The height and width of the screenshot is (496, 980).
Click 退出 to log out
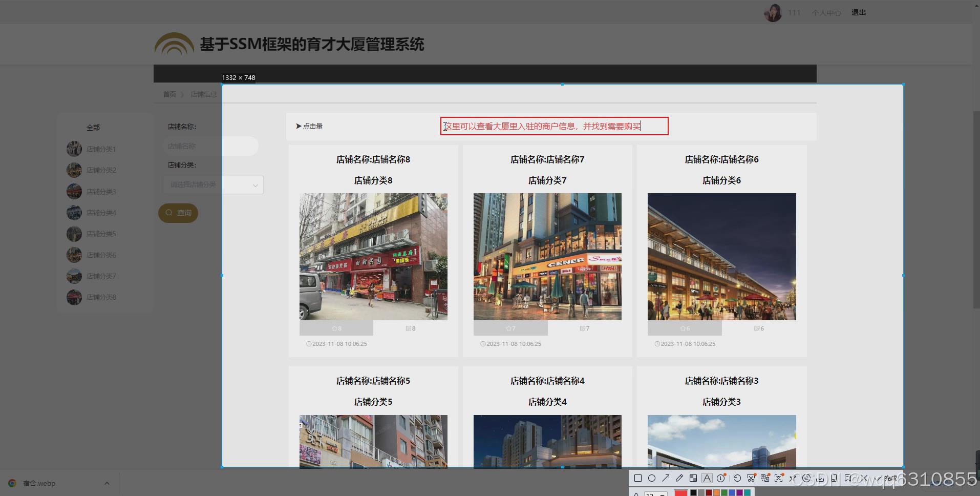coord(859,13)
